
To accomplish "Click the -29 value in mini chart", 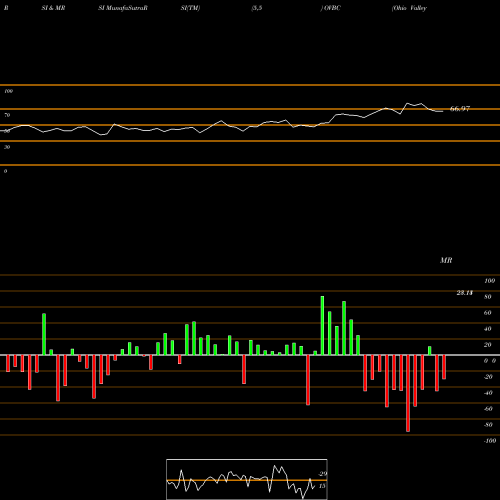I will click(x=323, y=474).
